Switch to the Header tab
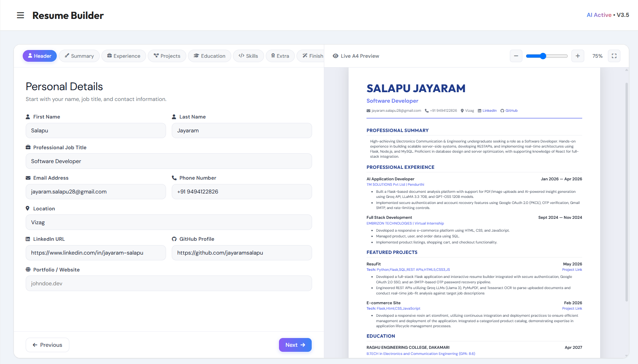The image size is (638, 364). pyautogui.click(x=40, y=56)
